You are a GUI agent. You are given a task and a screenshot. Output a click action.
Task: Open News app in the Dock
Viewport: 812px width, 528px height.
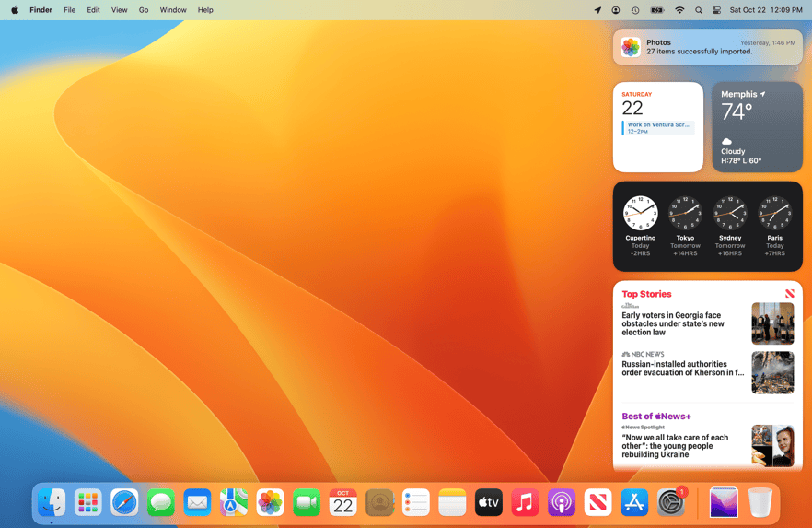pos(598,502)
